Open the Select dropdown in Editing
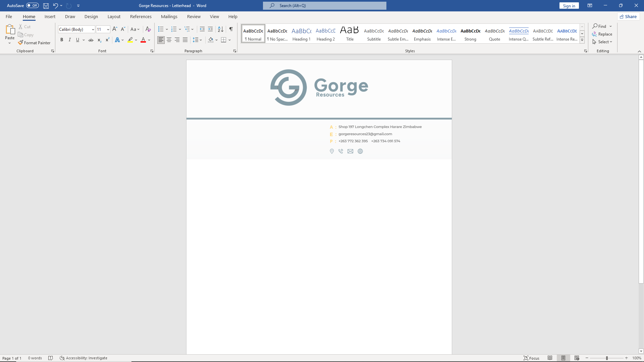The image size is (644, 362). tap(602, 42)
